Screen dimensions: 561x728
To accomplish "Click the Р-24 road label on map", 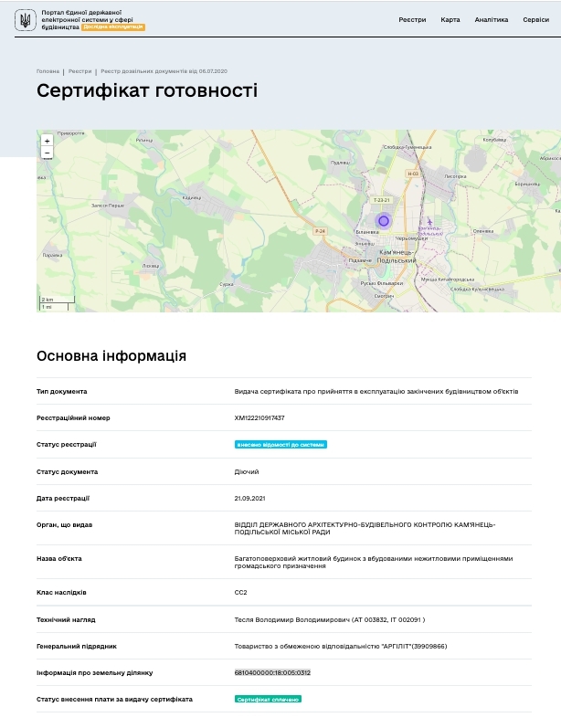I will click(320, 231).
